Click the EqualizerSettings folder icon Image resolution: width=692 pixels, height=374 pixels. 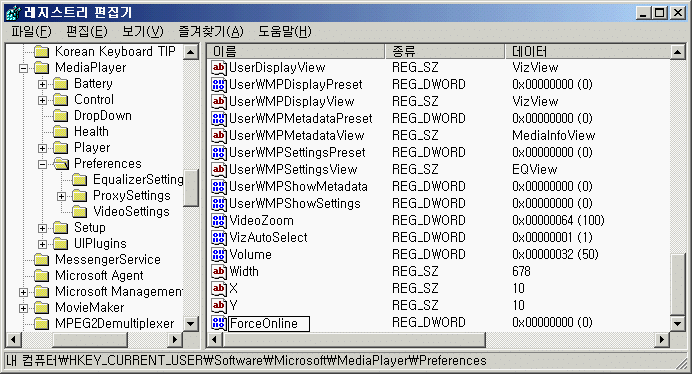(79, 180)
